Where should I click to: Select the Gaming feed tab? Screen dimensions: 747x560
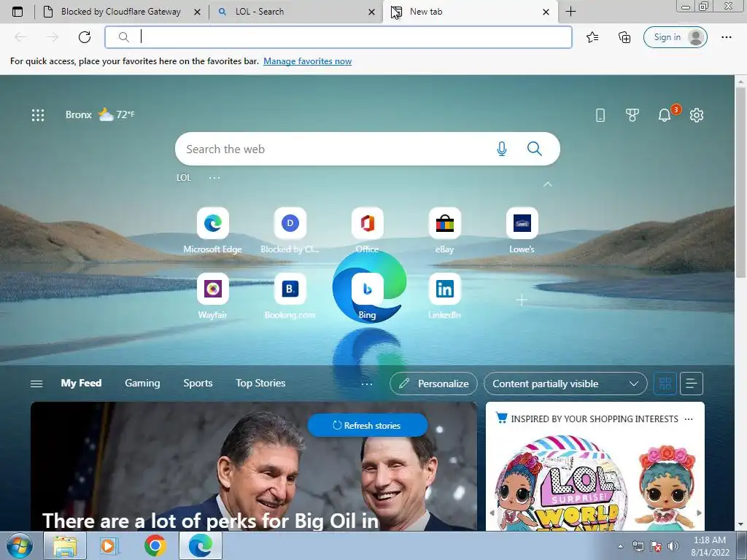[142, 384]
